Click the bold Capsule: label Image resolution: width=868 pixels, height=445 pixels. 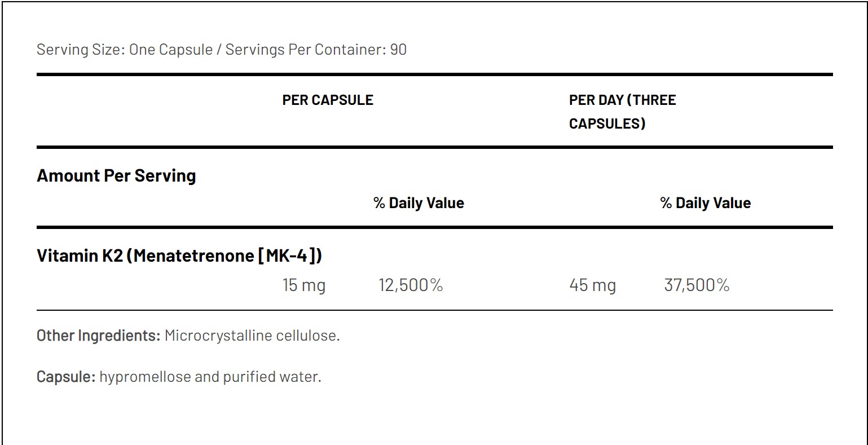coord(66,377)
